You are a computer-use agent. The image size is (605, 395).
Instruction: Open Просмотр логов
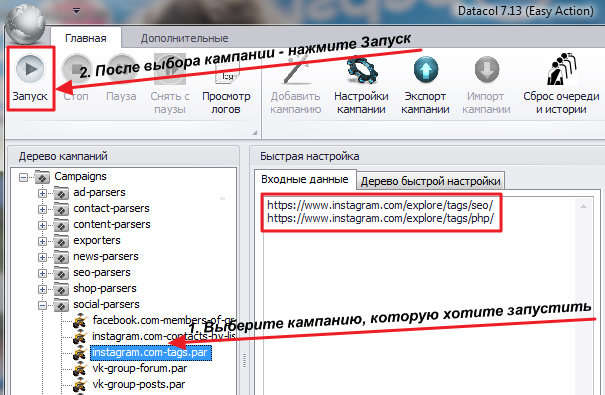click(226, 84)
